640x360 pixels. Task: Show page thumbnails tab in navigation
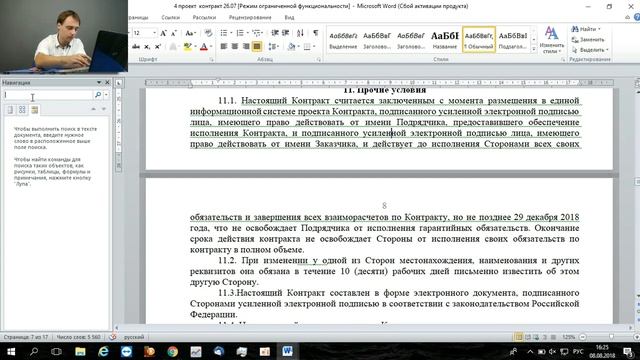pyautogui.click(x=22, y=110)
